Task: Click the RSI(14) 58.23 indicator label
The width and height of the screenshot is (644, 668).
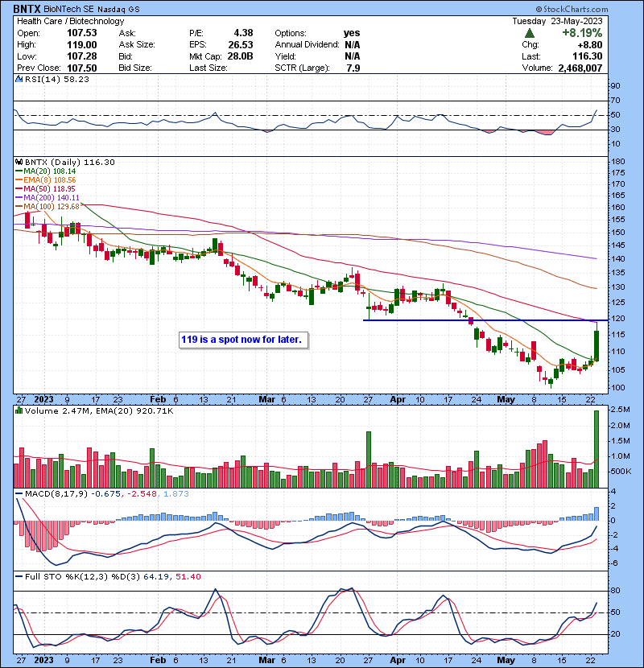Action: [x=56, y=79]
